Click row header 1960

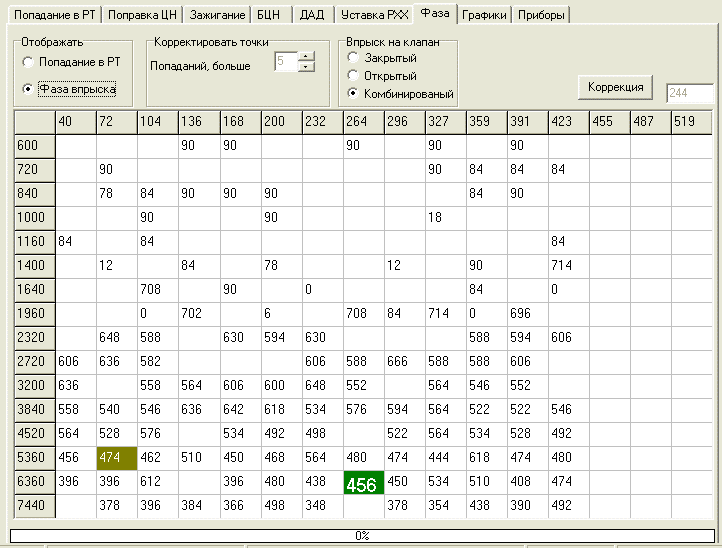tap(35, 314)
